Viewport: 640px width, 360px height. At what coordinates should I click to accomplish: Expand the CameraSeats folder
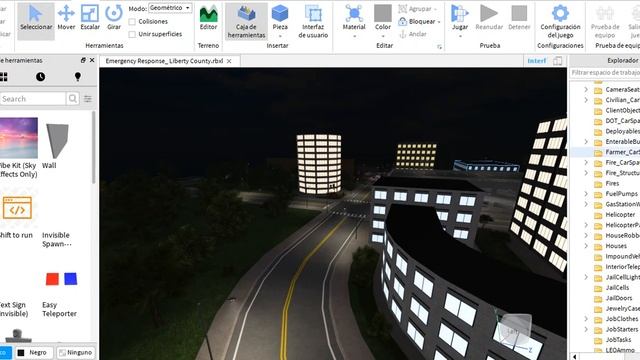pyautogui.click(x=586, y=89)
